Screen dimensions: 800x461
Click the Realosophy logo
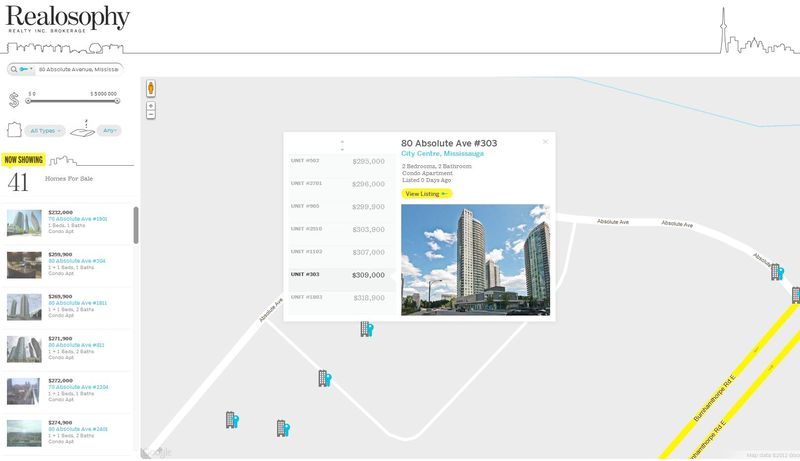(x=67, y=19)
